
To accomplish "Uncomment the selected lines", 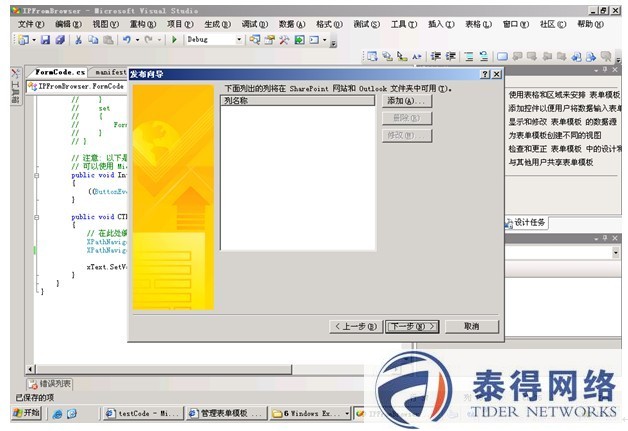I will coord(484,56).
